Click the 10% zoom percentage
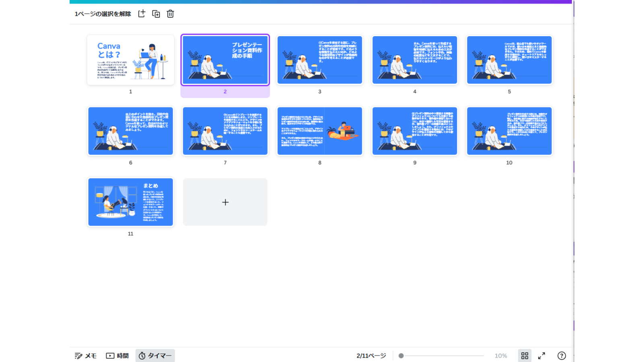This screenshot has width=644, height=362. [x=501, y=356]
